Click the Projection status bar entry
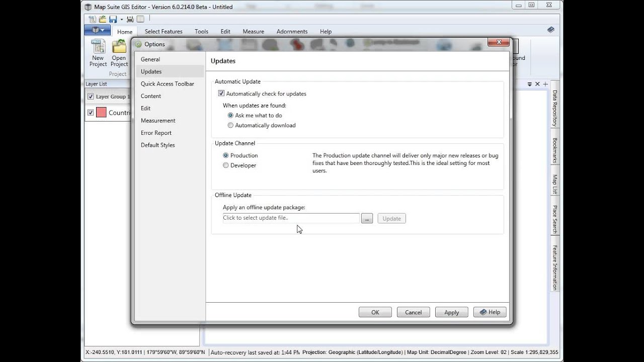 pos(353,352)
